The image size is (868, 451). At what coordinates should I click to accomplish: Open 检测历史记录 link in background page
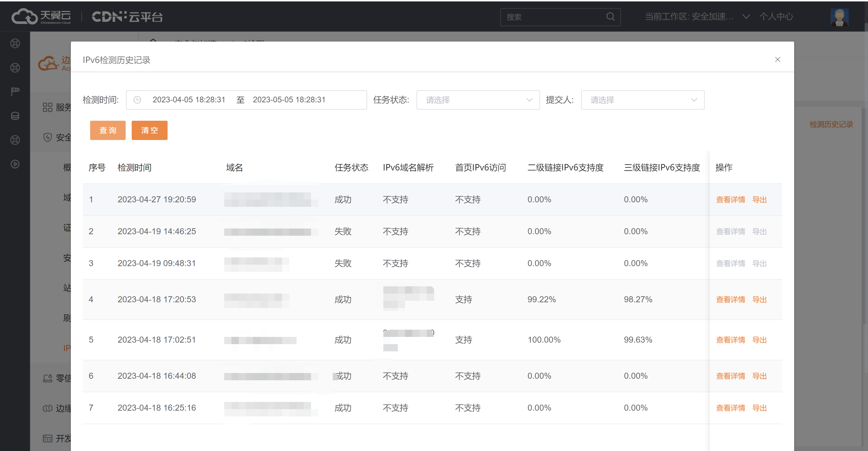point(831,125)
